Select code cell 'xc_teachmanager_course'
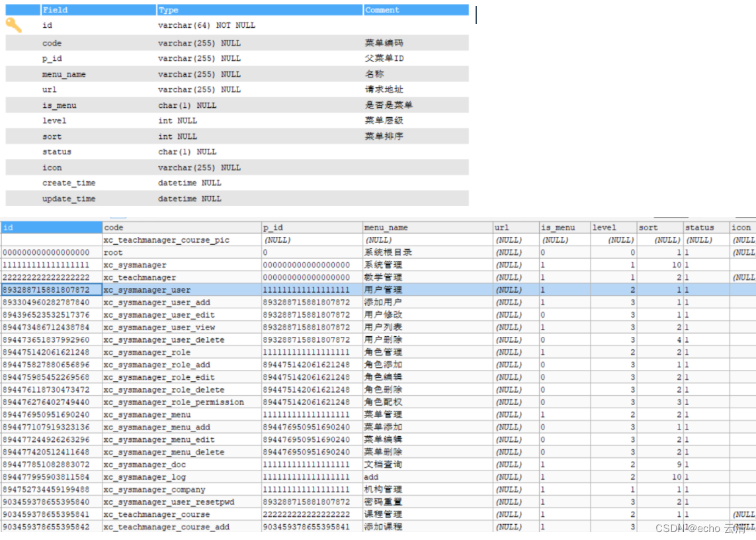Image resolution: width=756 pixels, height=540 pixels. [182, 514]
